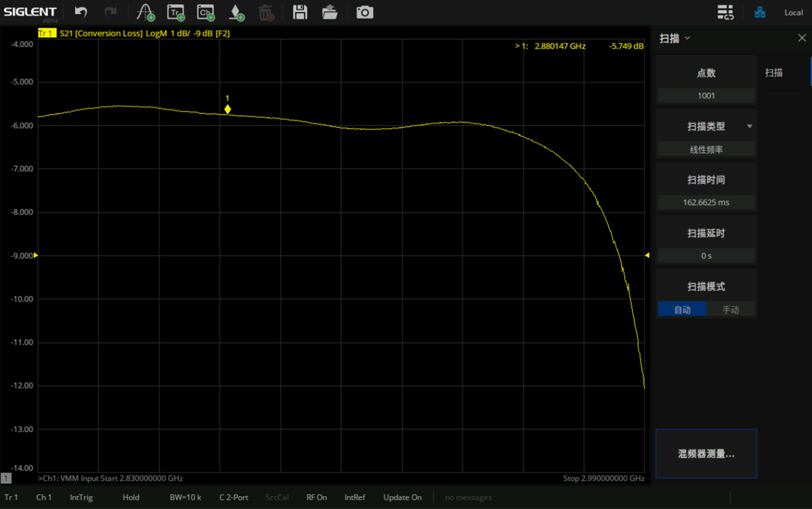Open 混频器测量... settings

click(706, 453)
